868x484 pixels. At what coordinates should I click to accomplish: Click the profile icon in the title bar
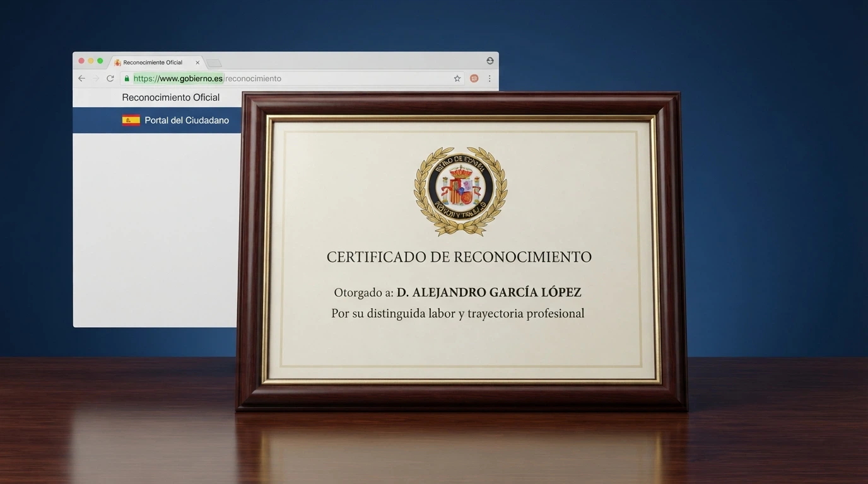click(490, 61)
